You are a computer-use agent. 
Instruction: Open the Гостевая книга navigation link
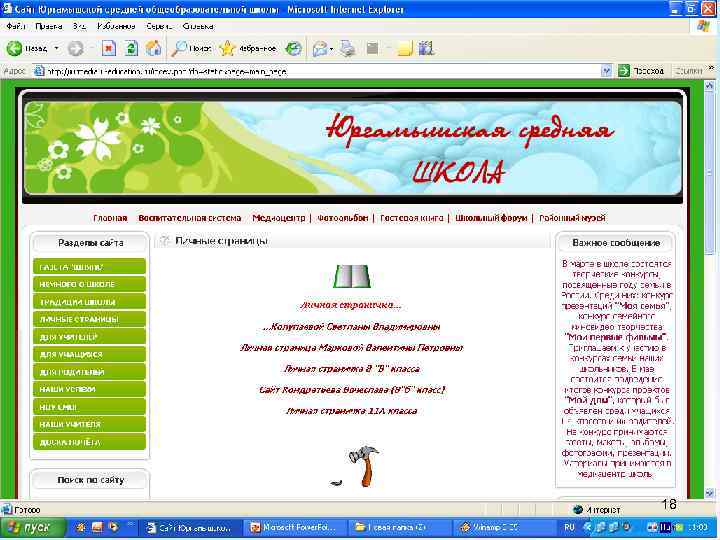click(411, 218)
